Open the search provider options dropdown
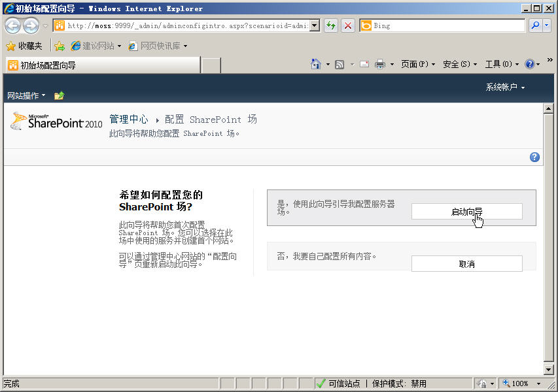The width and height of the screenshot is (558, 392). click(547, 25)
